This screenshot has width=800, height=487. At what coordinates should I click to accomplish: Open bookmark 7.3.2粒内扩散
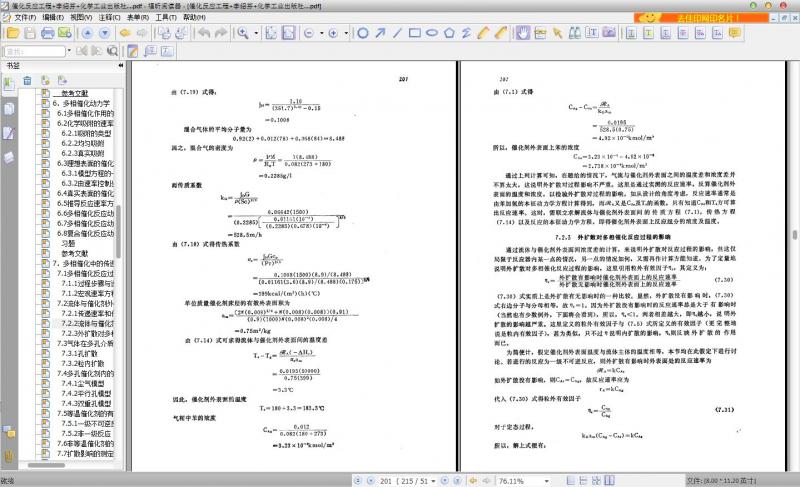coord(83,364)
